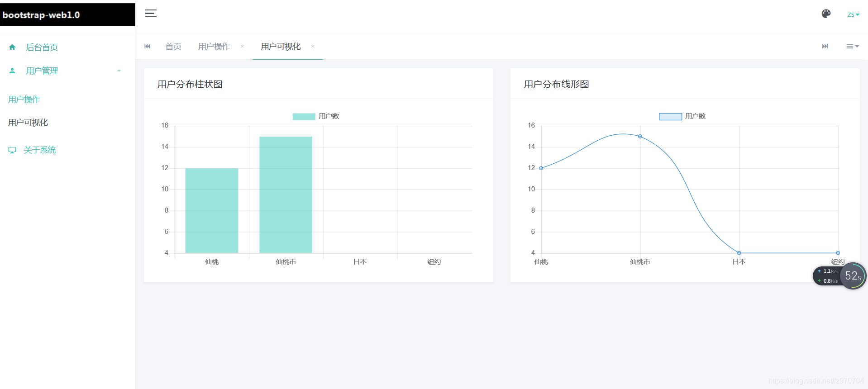Screen dimensions: 868x389
Task: Toggle line chart 用户数 legend swatch
Action: tap(670, 116)
